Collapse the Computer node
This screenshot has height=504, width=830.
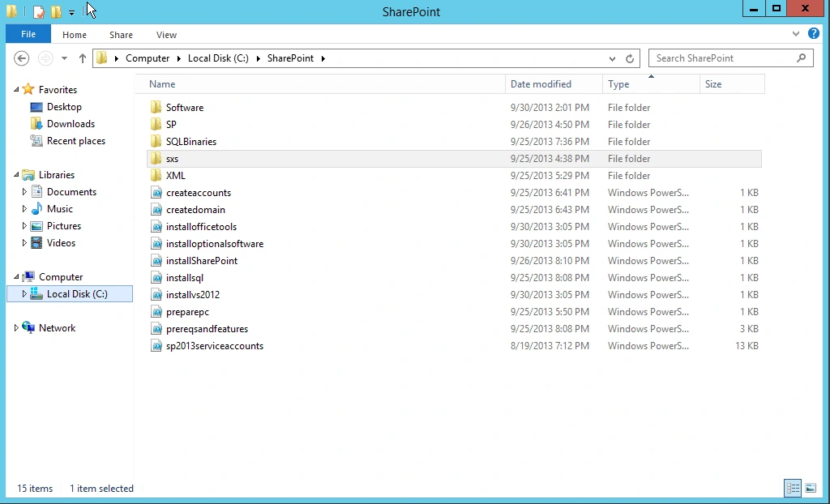tap(16, 277)
